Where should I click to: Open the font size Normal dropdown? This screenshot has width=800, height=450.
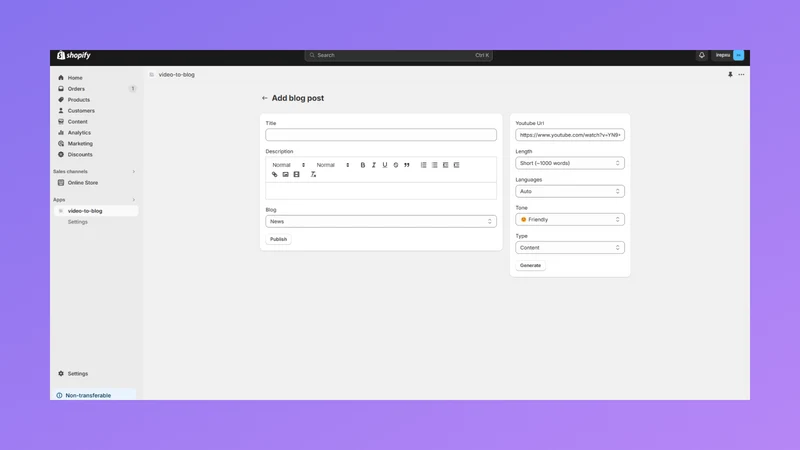tap(333, 165)
